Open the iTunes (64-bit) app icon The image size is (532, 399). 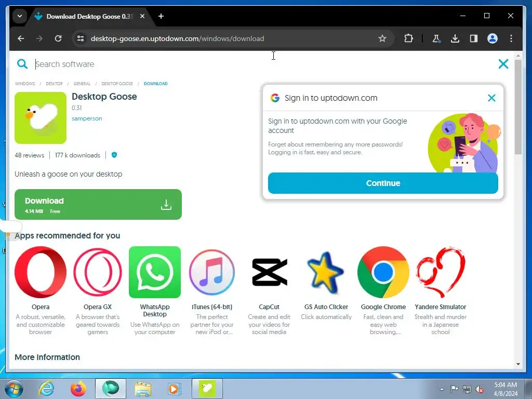click(x=212, y=272)
